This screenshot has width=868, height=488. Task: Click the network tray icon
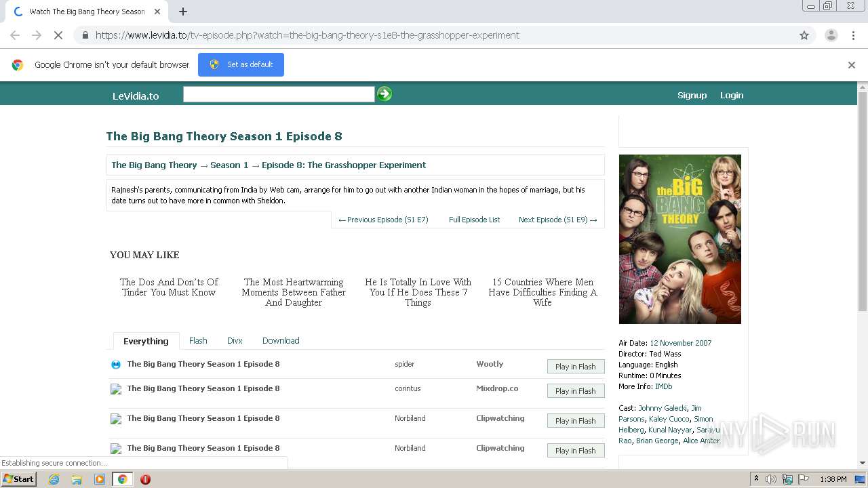click(787, 479)
